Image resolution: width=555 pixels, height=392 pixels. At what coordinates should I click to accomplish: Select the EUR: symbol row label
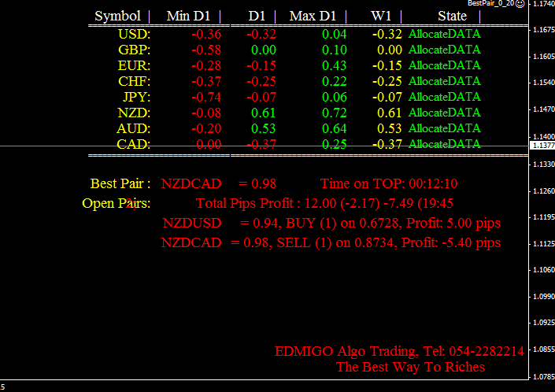(x=134, y=66)
